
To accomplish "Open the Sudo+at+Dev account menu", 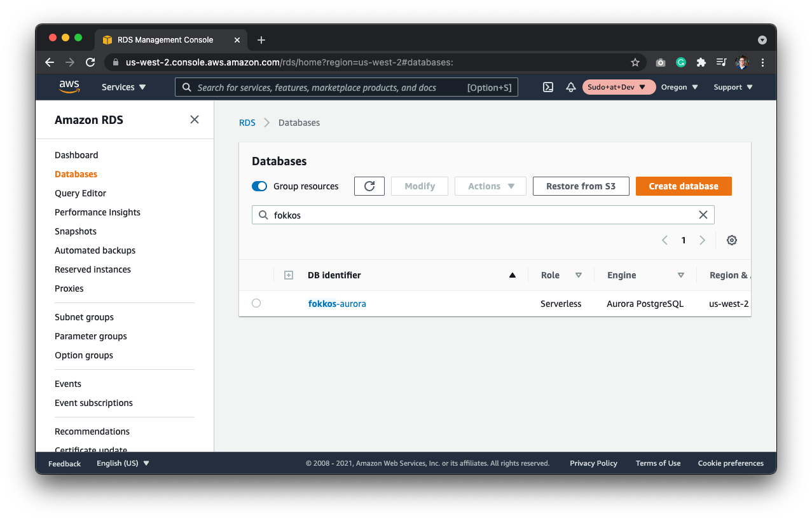I will pos(619,87).
